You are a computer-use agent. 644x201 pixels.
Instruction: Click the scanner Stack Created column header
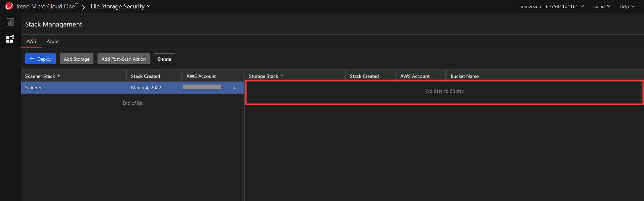(146, 76)
